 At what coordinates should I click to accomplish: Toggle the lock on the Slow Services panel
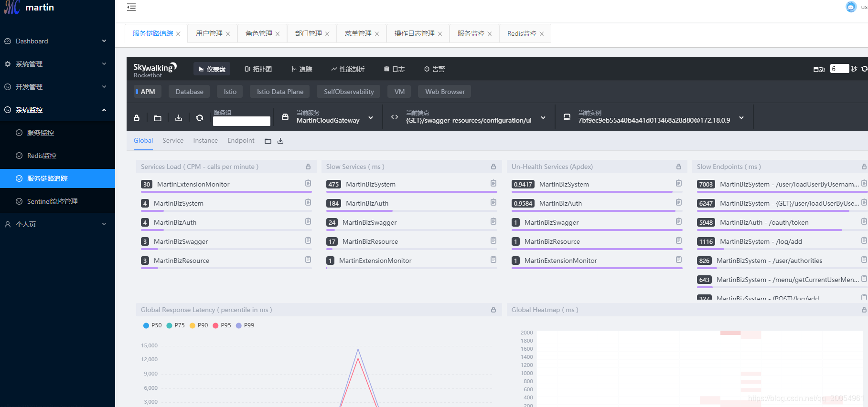[493, 167]
